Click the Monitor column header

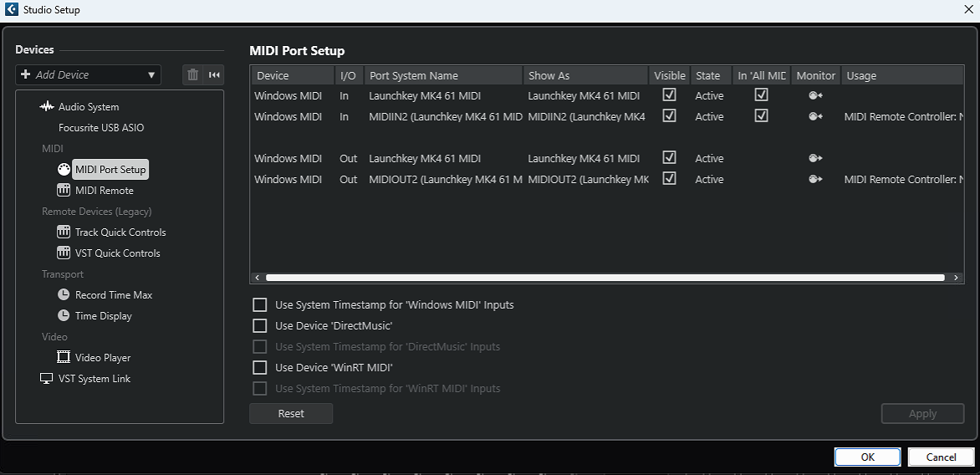tap(815, 75)
